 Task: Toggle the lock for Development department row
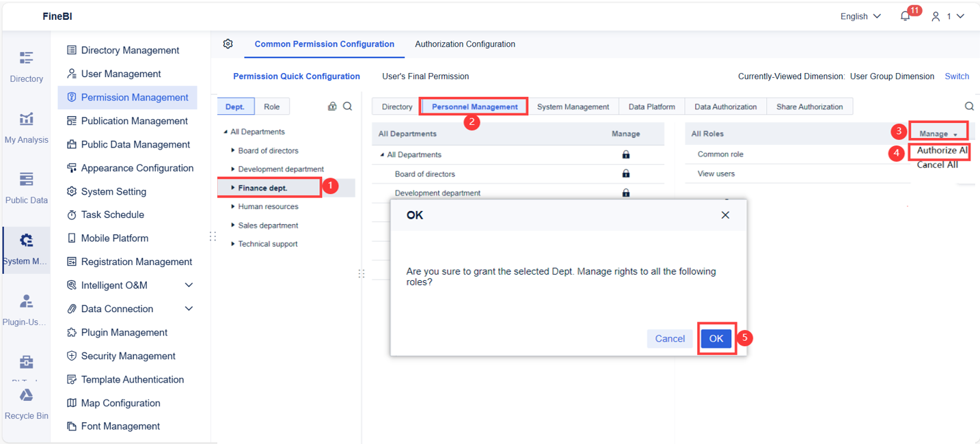pos(626,193)
